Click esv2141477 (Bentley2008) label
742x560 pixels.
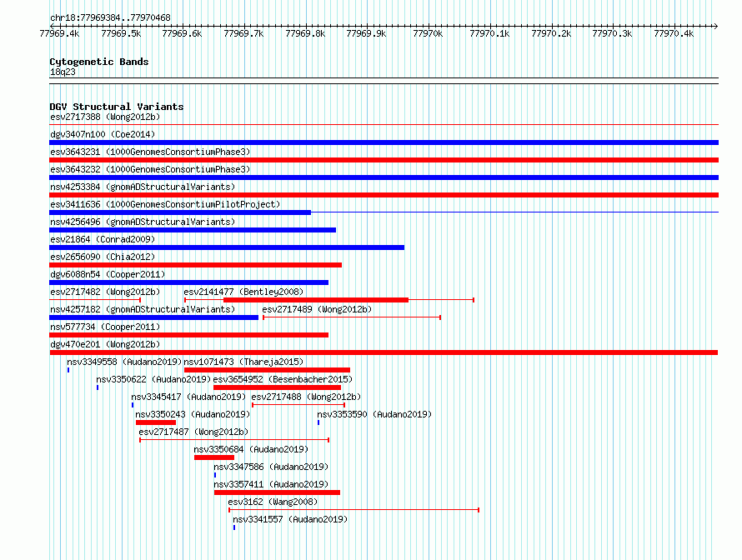[243, 292]
